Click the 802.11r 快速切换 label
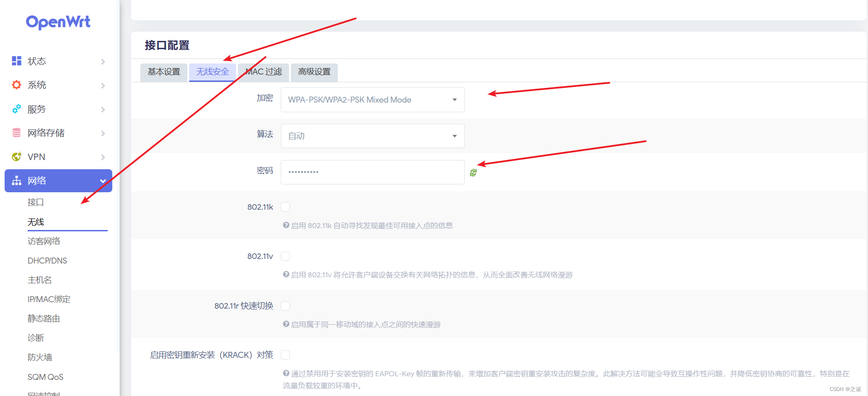This screenshot has height=396, width=868. [244, 306]
